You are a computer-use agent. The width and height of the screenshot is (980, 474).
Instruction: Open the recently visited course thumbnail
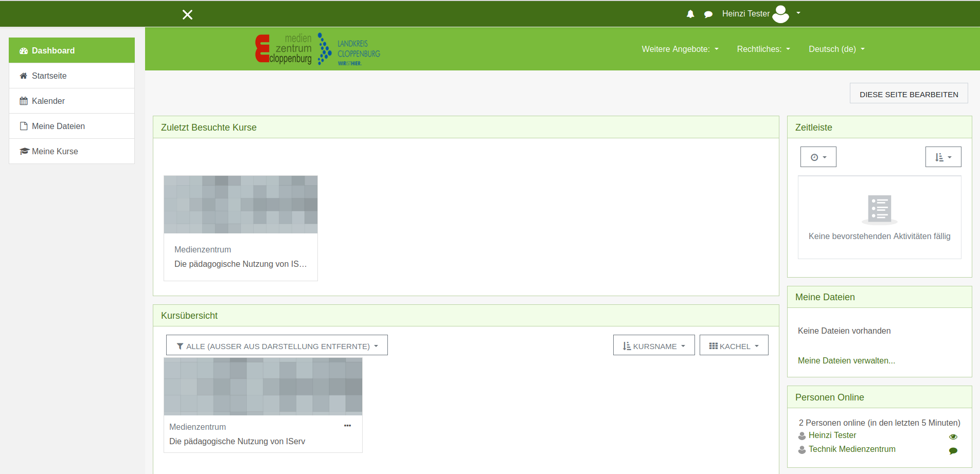click(x=241, y=205)
